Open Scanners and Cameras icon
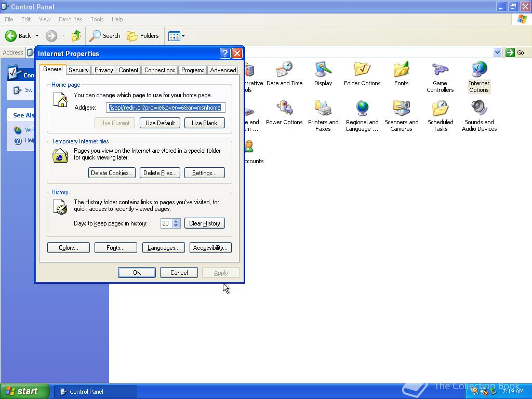532x399 pixels. coord(401,116)
